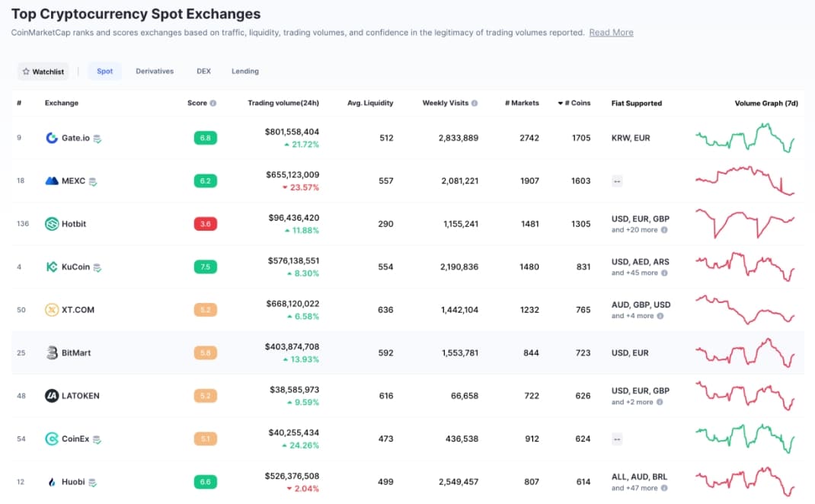Click the info icon after XT.COM's +4 more
This screenshot has height=504, width=815.
[x=660, y=316]
